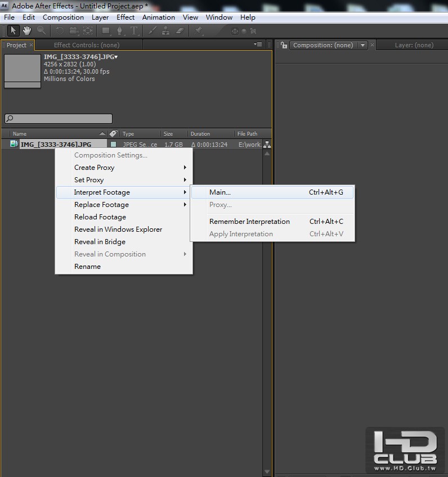Click the search magnifier icon
Image resolution: width=448 pixels, height=477 pixels.
10,118
